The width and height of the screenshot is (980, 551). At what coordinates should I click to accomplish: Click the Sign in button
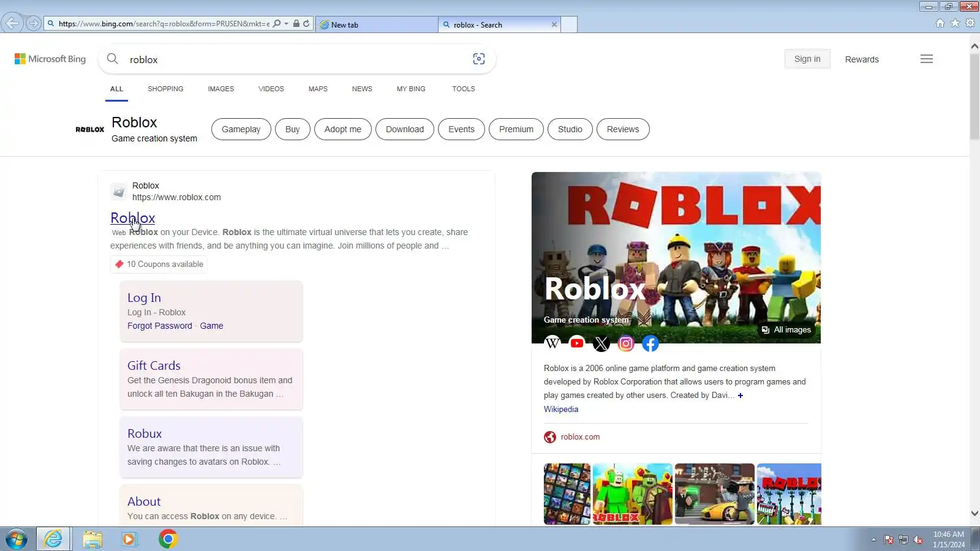(807, 59)
